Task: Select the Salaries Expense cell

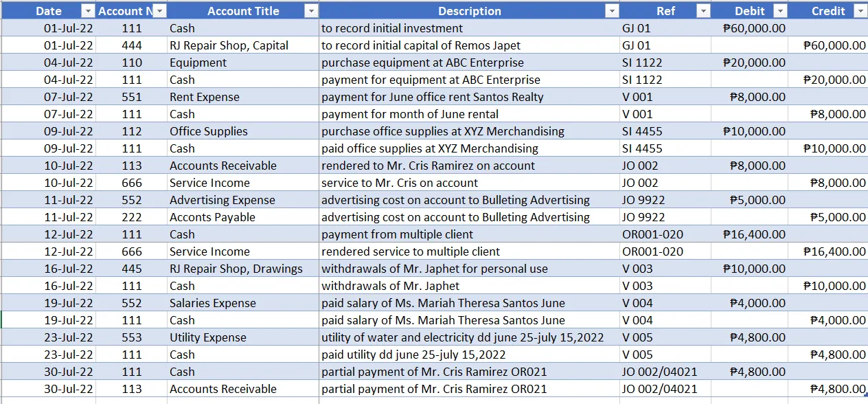Action: (x=212, y=303)
